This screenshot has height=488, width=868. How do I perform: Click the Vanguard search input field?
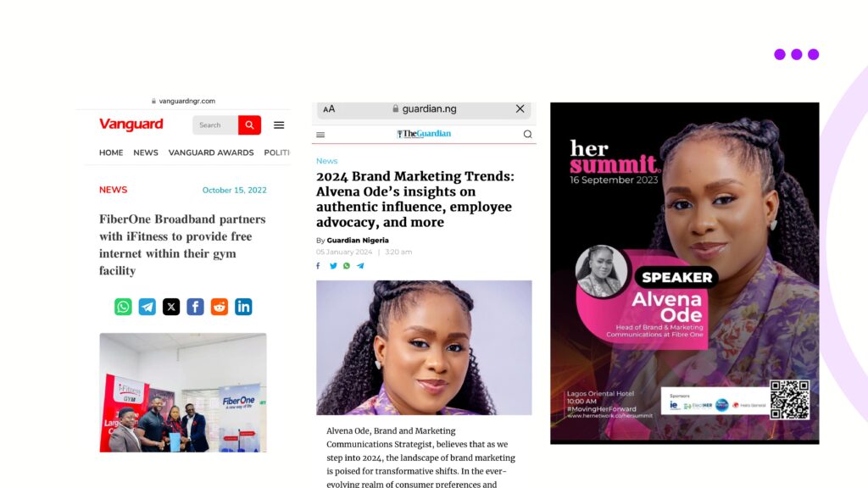click(215, 125)
